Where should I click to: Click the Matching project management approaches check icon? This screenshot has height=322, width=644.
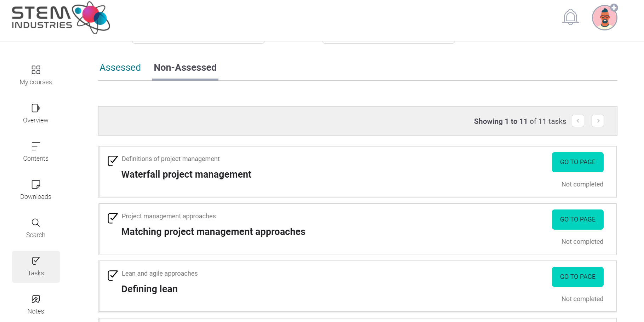click(113, 218)
